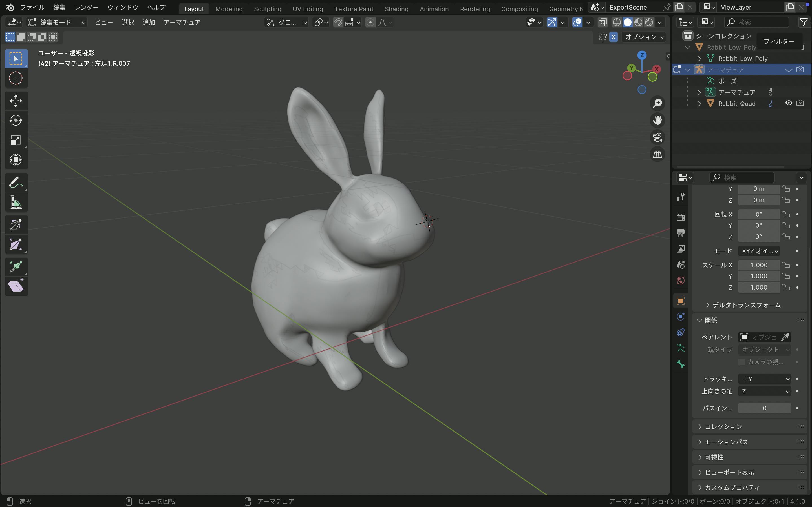Toggle camera view icon in viewport
Screen dimensions: 812x507
coord(657,137)
